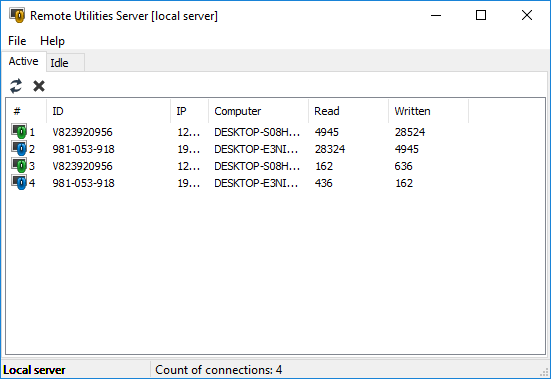The width and height of the screenshot is (551, 379).
Task: Sort by the Computer column header
Action: click(x=258, y=111)
